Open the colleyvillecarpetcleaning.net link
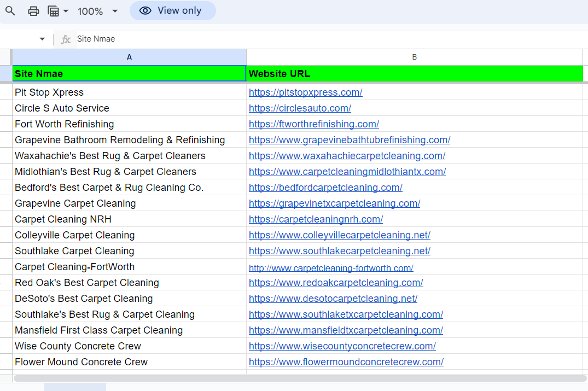 point(339,235)
